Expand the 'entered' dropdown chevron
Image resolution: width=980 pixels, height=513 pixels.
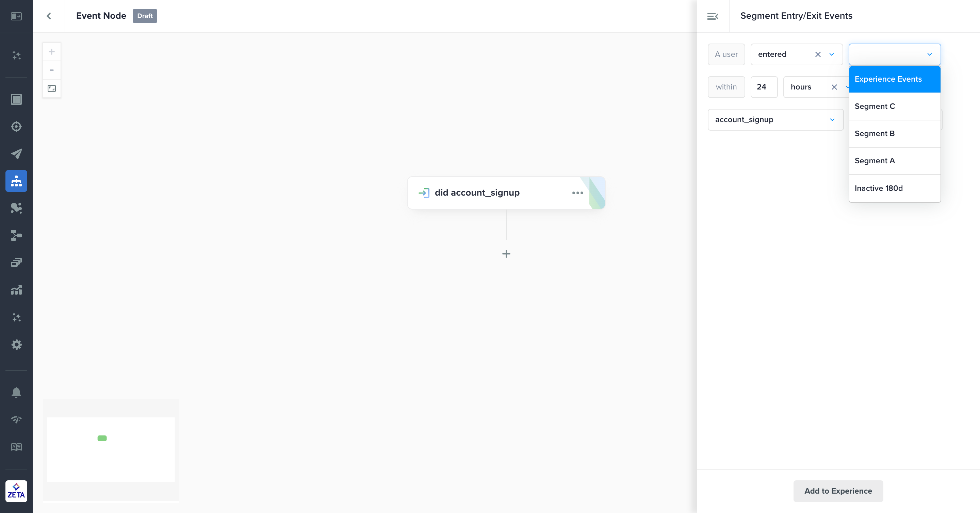click(832, 54)
